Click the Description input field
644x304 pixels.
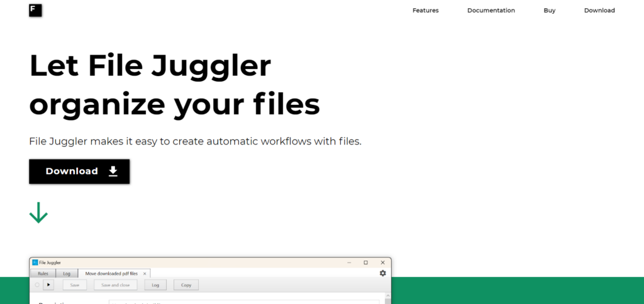[245, 302]
